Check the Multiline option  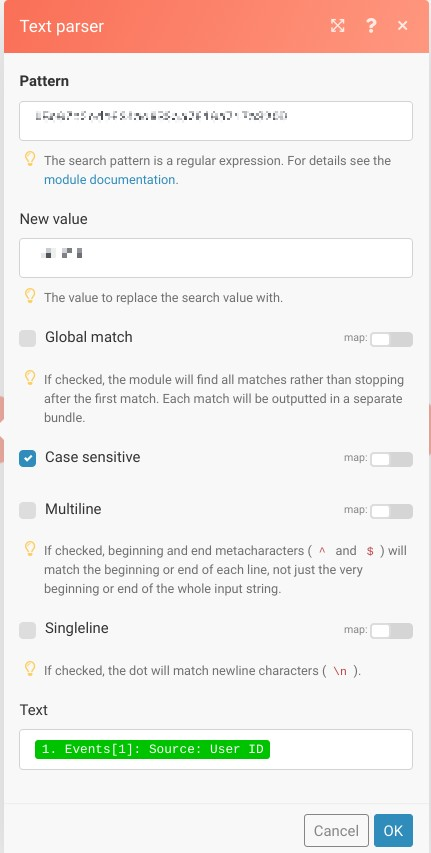pos(28,510)
